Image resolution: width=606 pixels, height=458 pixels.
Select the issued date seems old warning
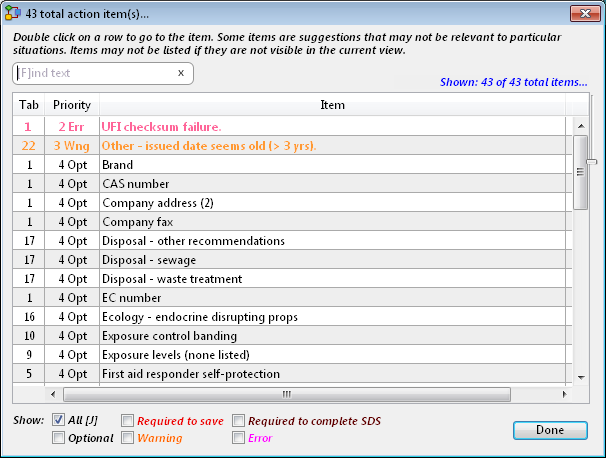coord(292,145)
